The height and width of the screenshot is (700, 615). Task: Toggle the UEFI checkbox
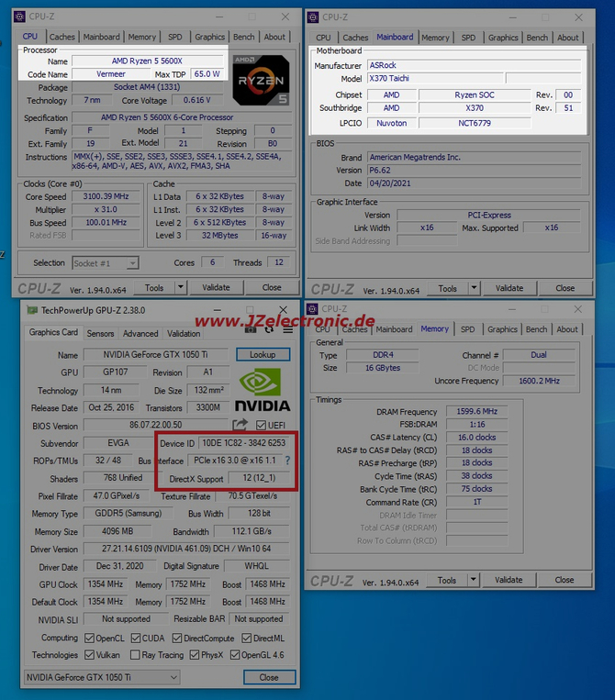262,425
